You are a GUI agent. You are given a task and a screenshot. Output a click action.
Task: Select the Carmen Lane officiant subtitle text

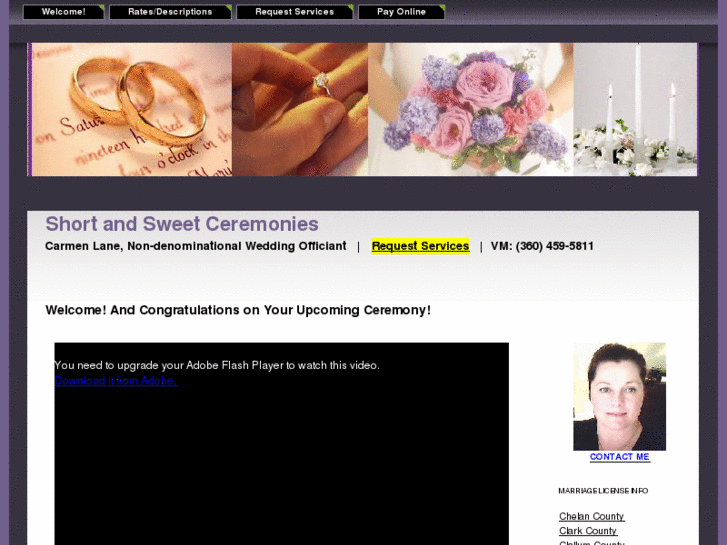(196, 246)
